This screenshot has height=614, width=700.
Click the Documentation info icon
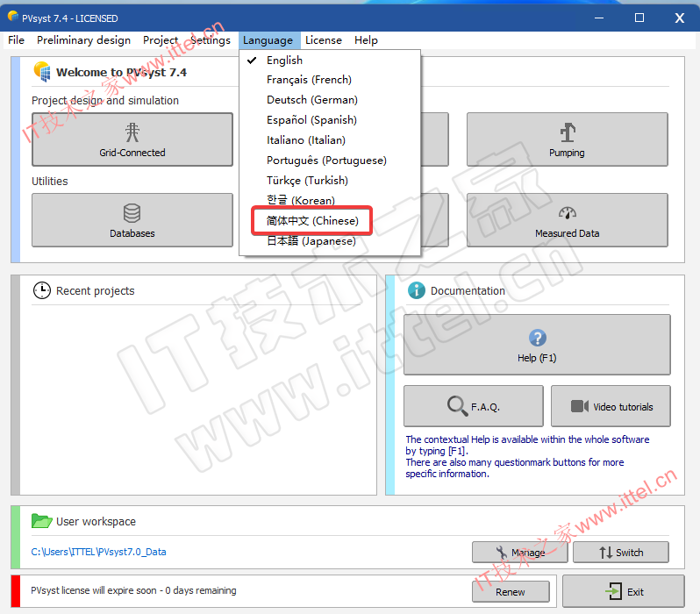pos(417,290)
